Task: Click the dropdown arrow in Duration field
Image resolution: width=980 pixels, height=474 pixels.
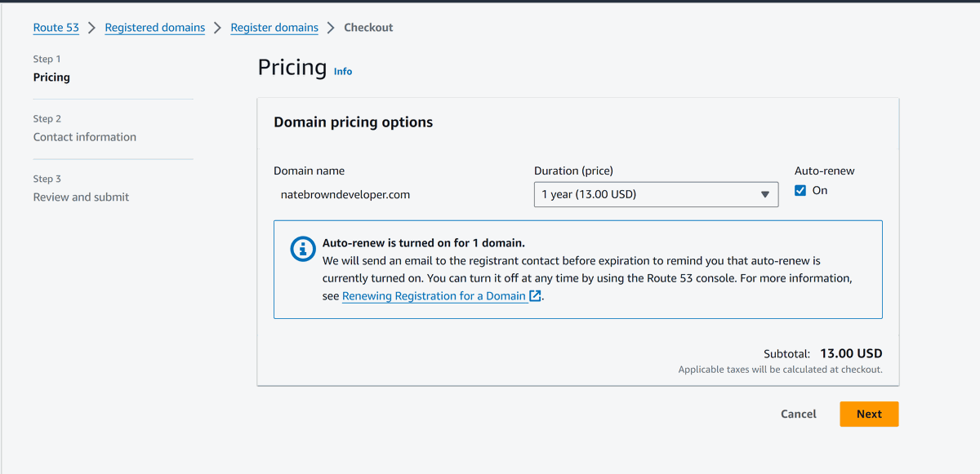Action: 765,194
